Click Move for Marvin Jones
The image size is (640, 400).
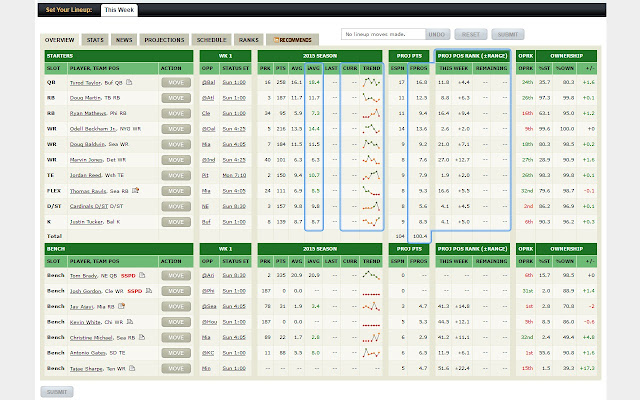176,160
